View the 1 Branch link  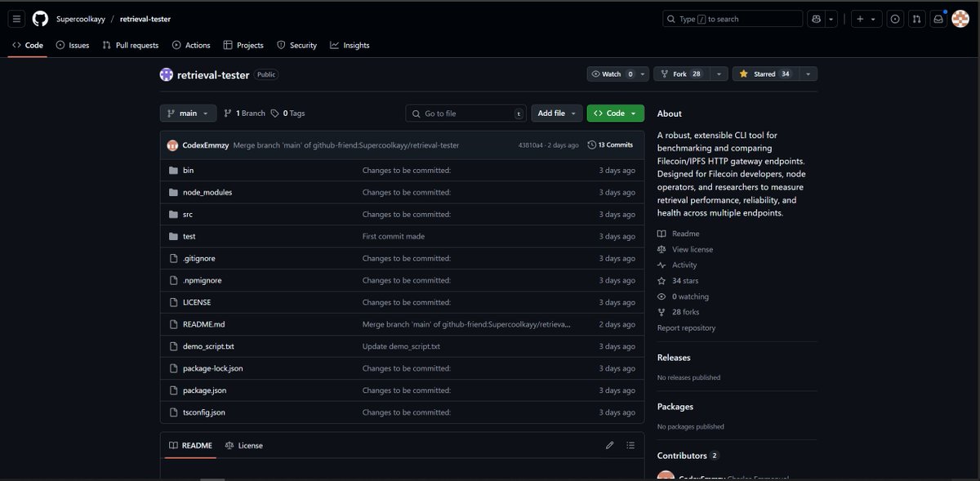(244, 114)
